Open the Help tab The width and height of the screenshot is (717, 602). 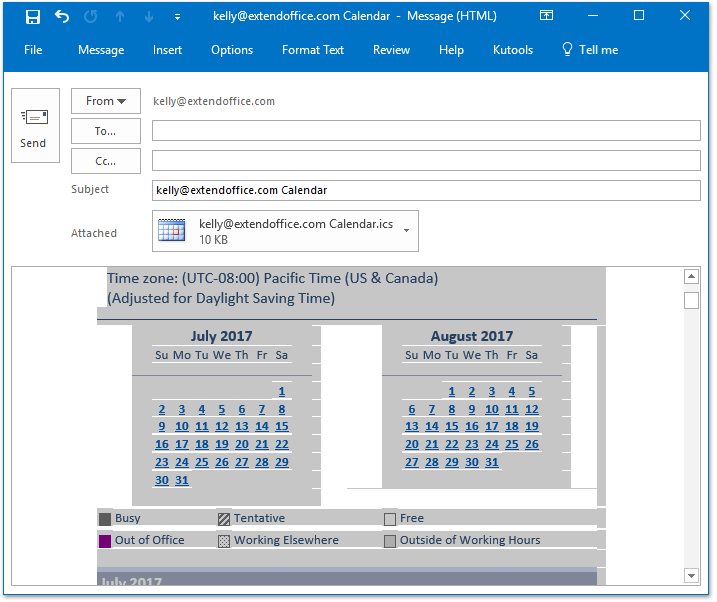(451, 50)
